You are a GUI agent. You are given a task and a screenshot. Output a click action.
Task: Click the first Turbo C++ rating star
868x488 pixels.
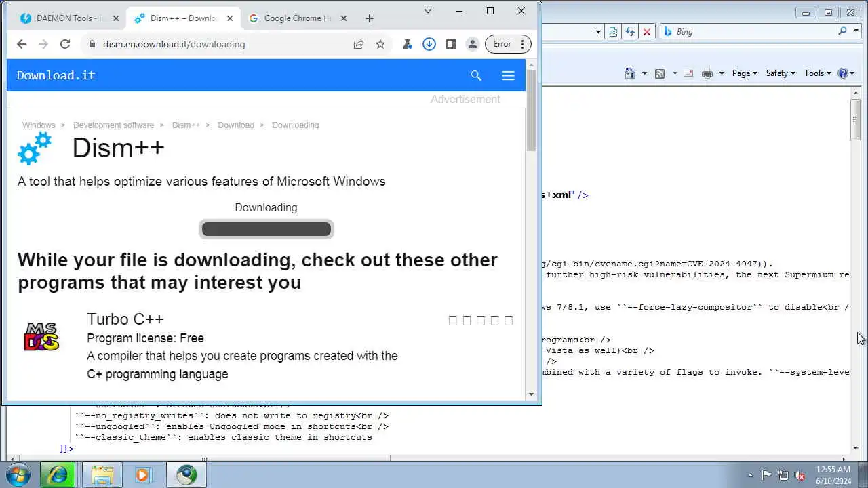coord(453,321)
